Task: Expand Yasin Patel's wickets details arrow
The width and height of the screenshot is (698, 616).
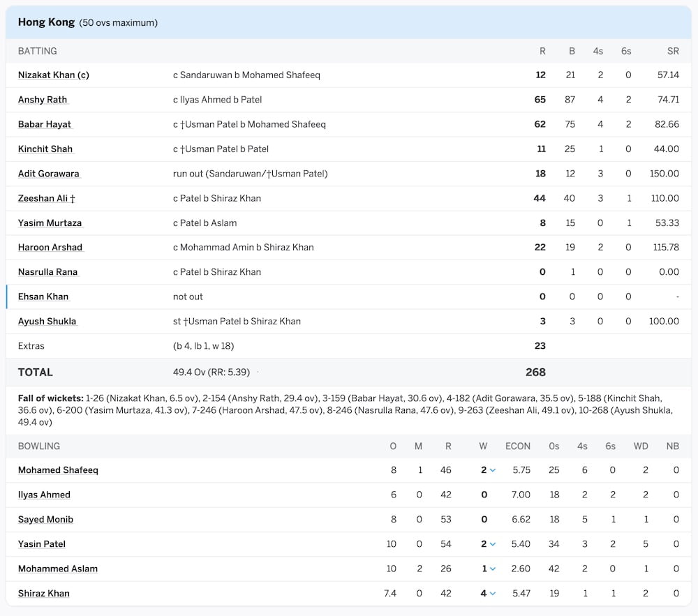Action: coord(493,544)
